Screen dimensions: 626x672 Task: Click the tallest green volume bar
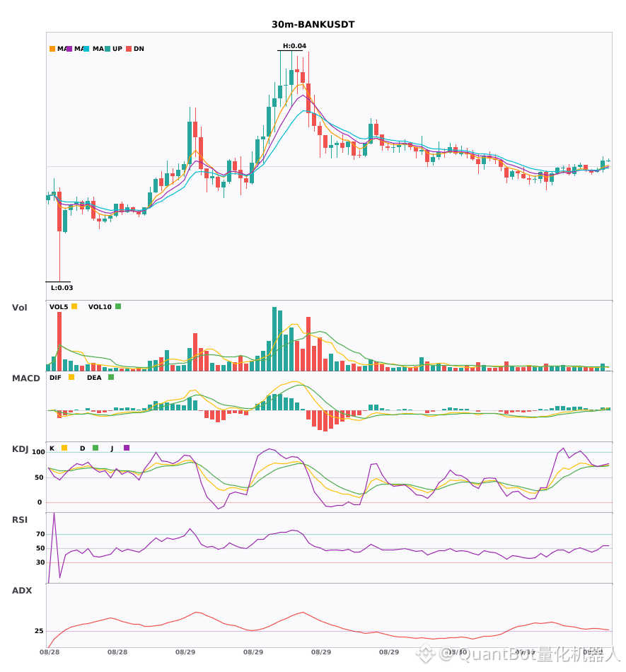point(274,339)
